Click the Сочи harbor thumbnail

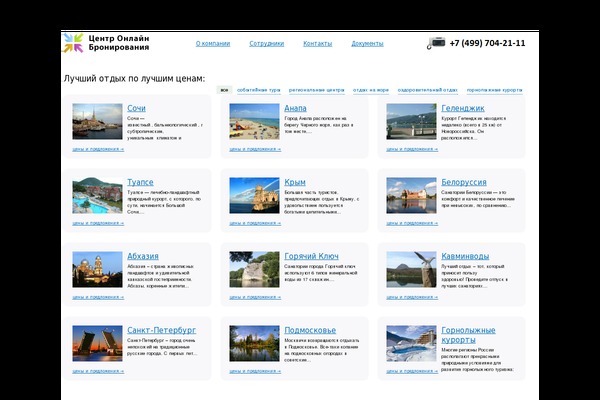click(x=97, y=121)
